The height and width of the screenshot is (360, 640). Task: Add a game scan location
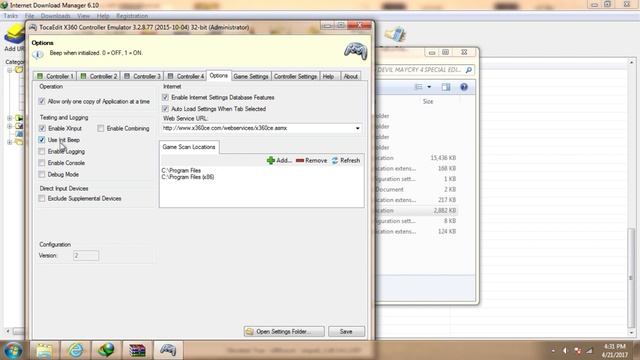pyautogui.click(x=279, y=160)
